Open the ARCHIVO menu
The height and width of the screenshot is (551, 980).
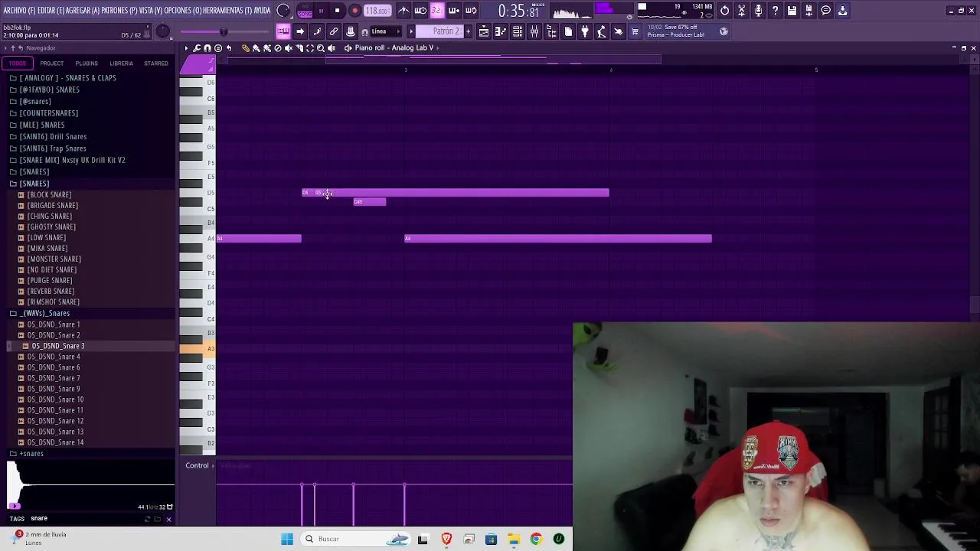coord(19,11)
